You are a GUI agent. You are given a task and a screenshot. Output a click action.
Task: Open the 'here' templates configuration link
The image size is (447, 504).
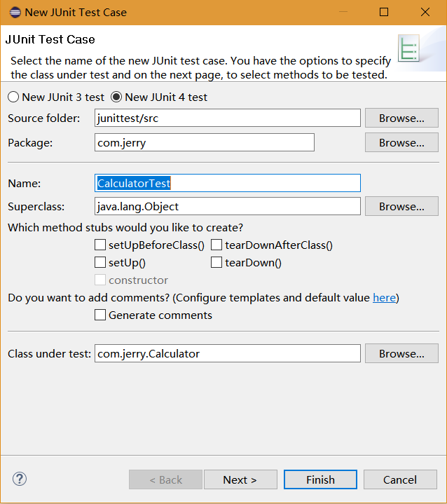pyautogui.click(x=384, y=298)
